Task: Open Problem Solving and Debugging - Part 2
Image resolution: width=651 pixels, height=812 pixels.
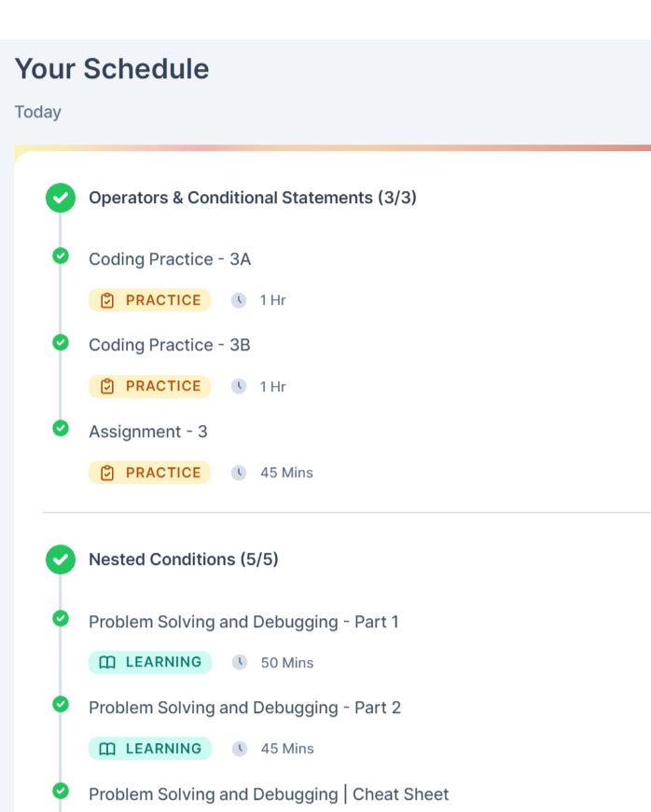Action: tap(245, 708)
